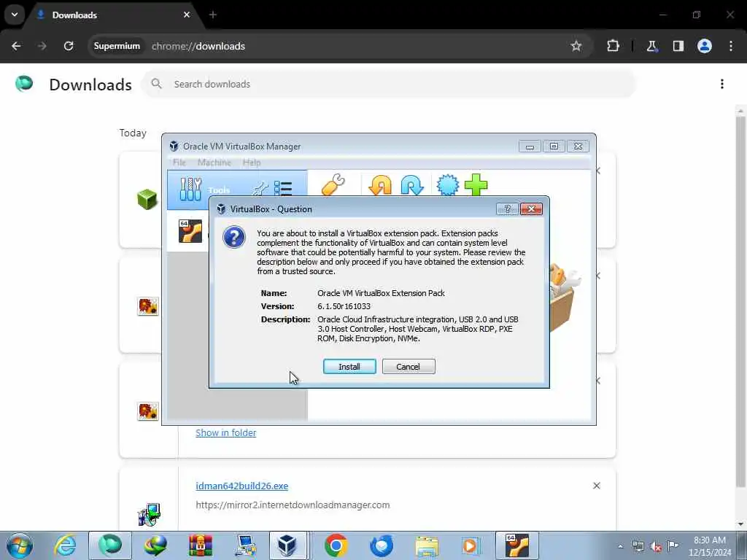
Task: Click the downloads page vertical scrollbar
Action: [x=740, y=303]
